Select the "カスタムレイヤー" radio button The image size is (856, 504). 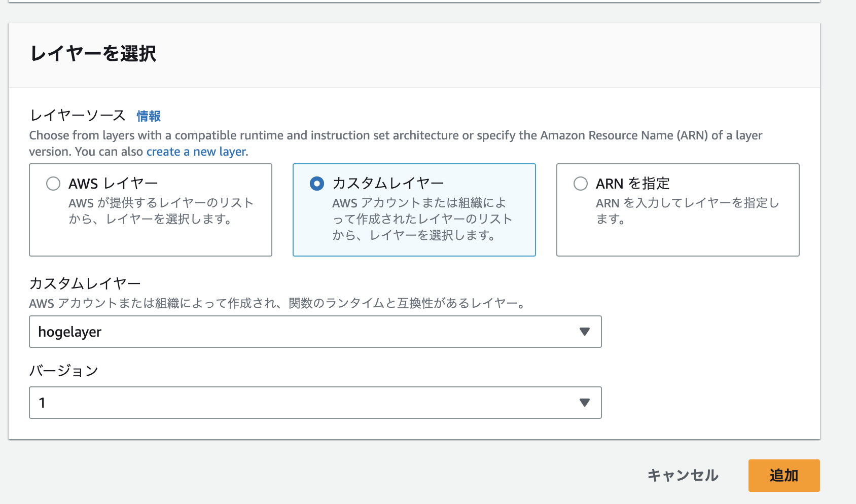point(316,184)
